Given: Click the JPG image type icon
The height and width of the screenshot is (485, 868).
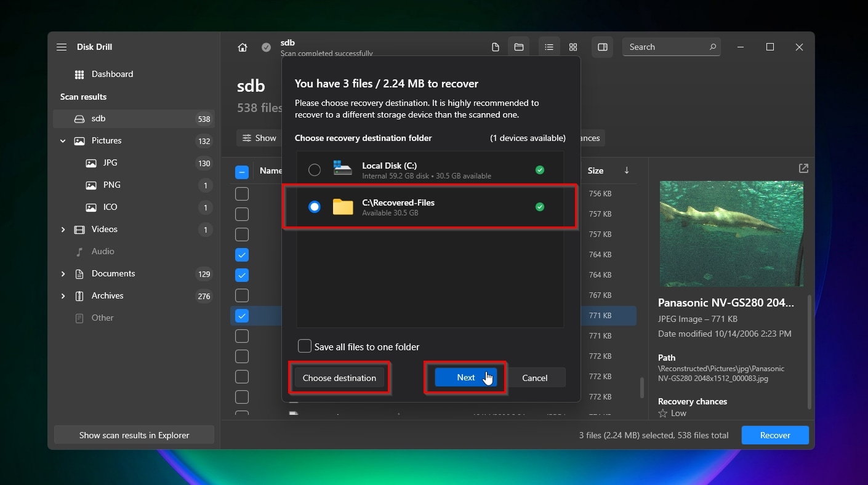Looking at the screenshot, I should tap(91, 163).
